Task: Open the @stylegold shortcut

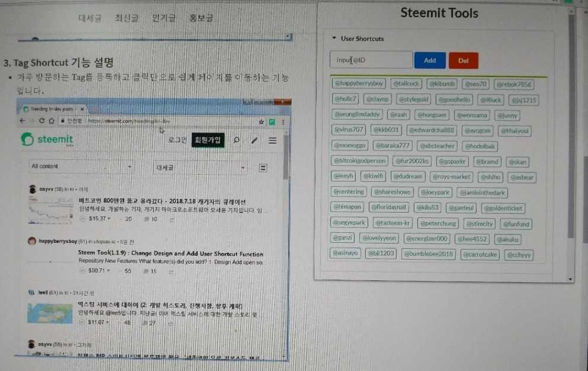Action: tap(413, 100)
